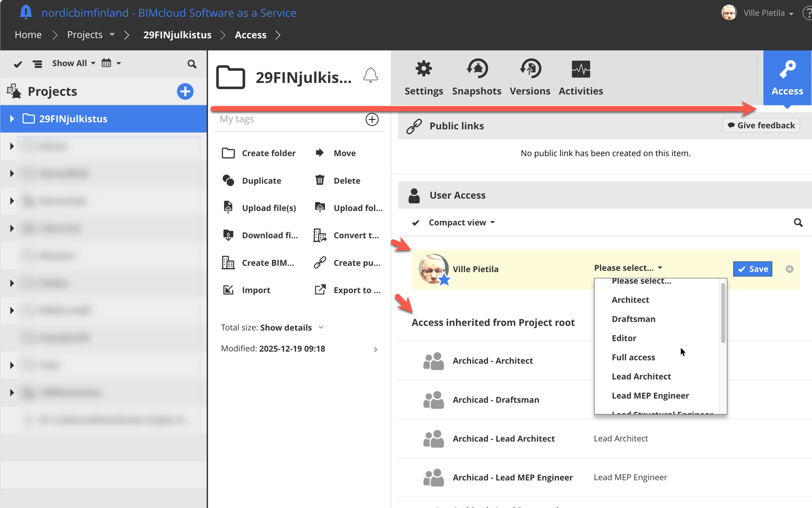Toggle the checkmark filter in Projects panel

pyautogui.click(x=18, y=63)
